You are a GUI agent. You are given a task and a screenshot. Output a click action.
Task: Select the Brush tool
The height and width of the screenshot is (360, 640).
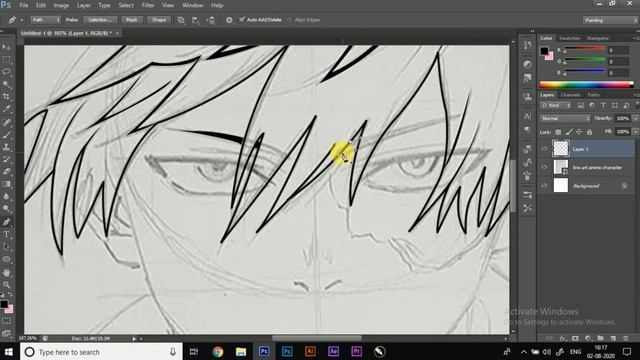[x=6, y=135]
